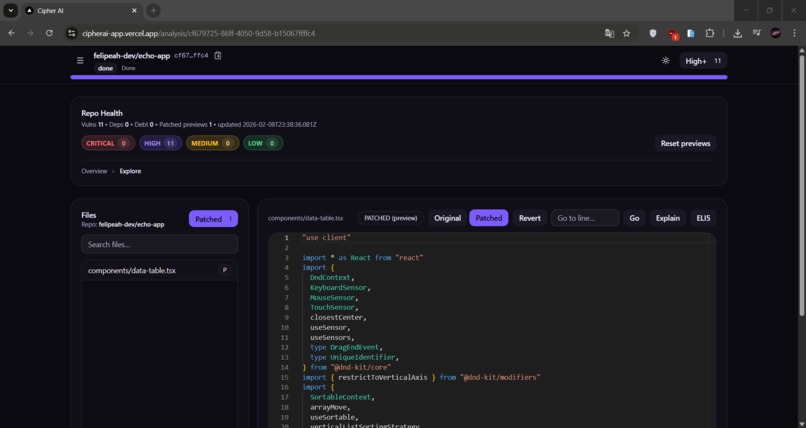806x428 pixels.
Task: Go to the Overview breadcrumb
Action: 94,171
